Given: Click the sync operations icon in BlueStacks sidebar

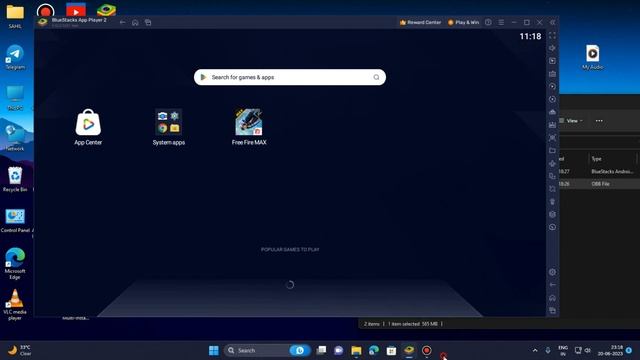Looking at the screenshot, I should point(552,87).
